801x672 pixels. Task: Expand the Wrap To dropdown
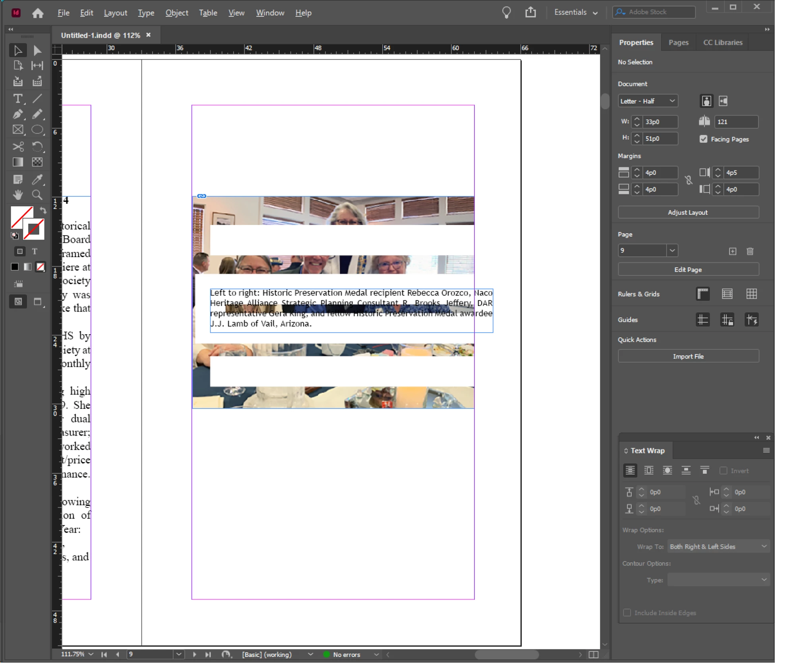[718, 547]
